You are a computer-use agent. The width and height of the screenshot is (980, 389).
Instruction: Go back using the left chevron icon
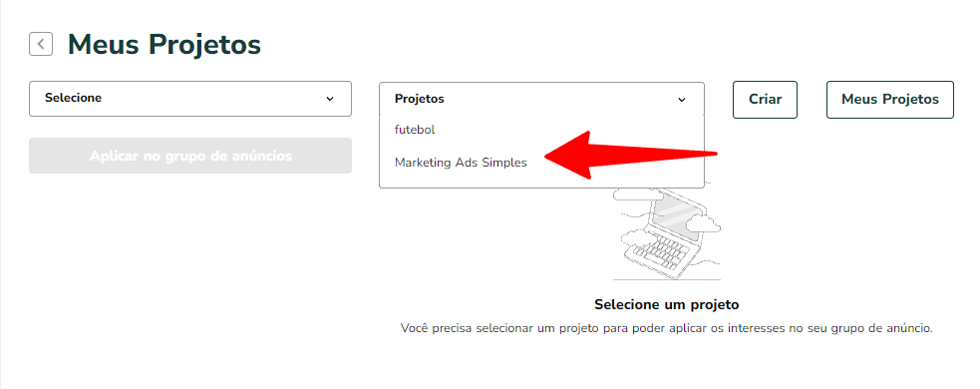[x=41, y=45]
